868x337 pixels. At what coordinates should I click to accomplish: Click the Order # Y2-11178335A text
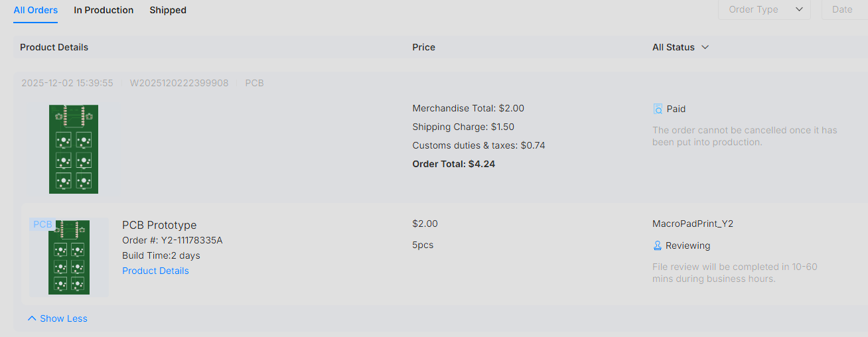pyautogui.click(x=173, y=240)
